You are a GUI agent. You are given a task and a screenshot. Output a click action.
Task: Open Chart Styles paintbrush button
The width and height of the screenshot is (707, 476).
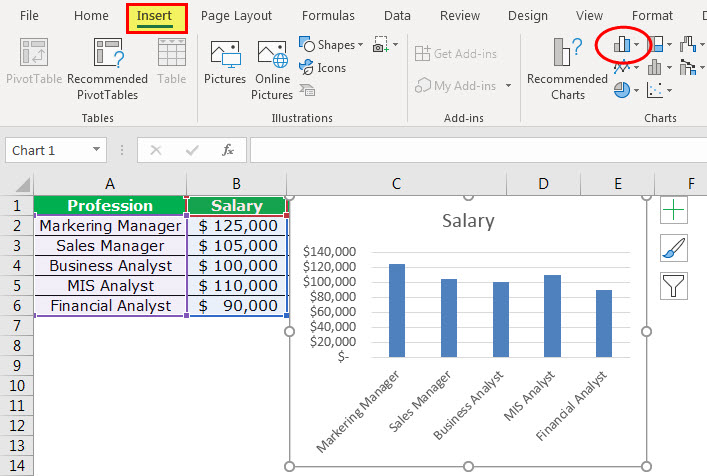point(674,248)
